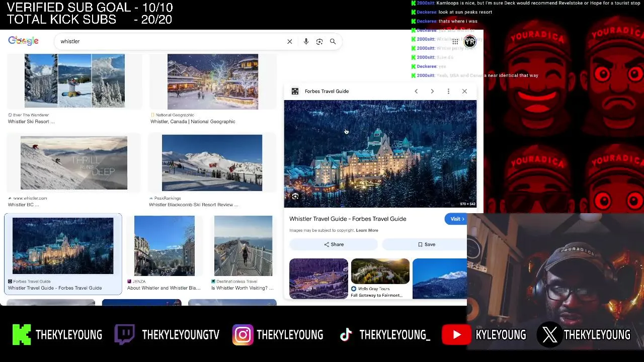Viewport: 644px width, 362px height.
Task: Open 'Whistler BC ...' result title
Action: pos(23,205)
